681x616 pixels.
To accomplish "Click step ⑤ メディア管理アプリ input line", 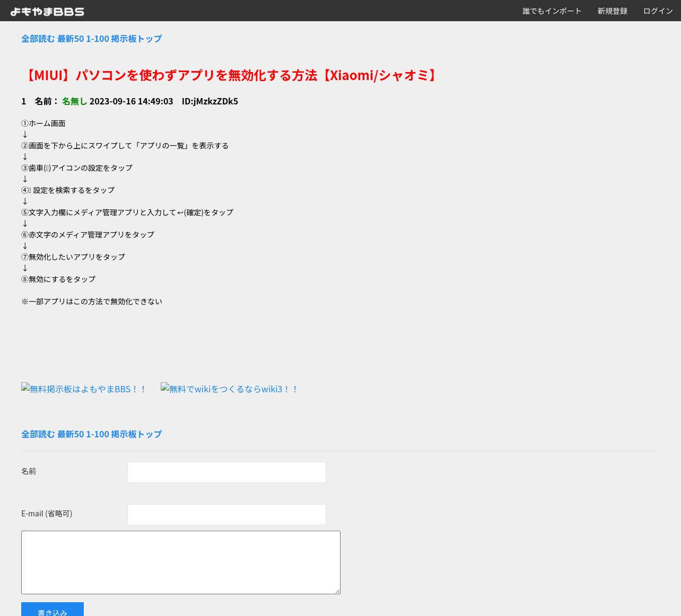I will click(127, 213).
